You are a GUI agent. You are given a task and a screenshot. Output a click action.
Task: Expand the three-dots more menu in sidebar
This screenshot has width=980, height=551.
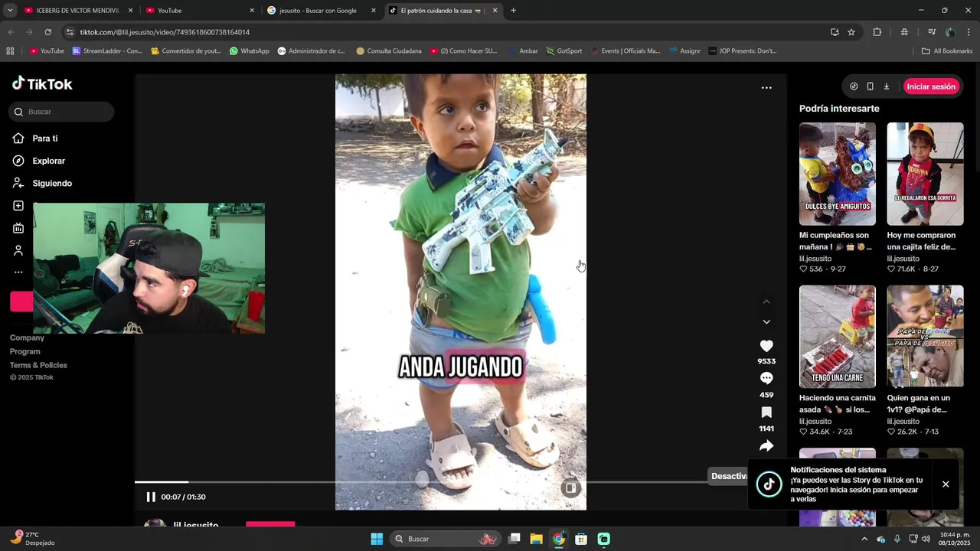pos(18,272)
